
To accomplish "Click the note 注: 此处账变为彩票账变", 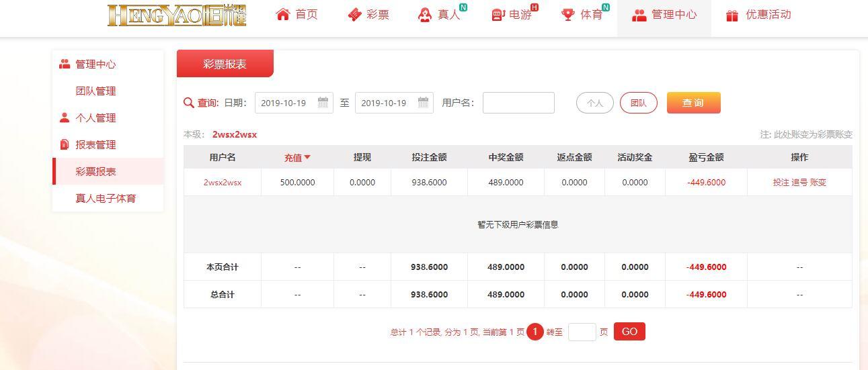I will coord(806,134).
